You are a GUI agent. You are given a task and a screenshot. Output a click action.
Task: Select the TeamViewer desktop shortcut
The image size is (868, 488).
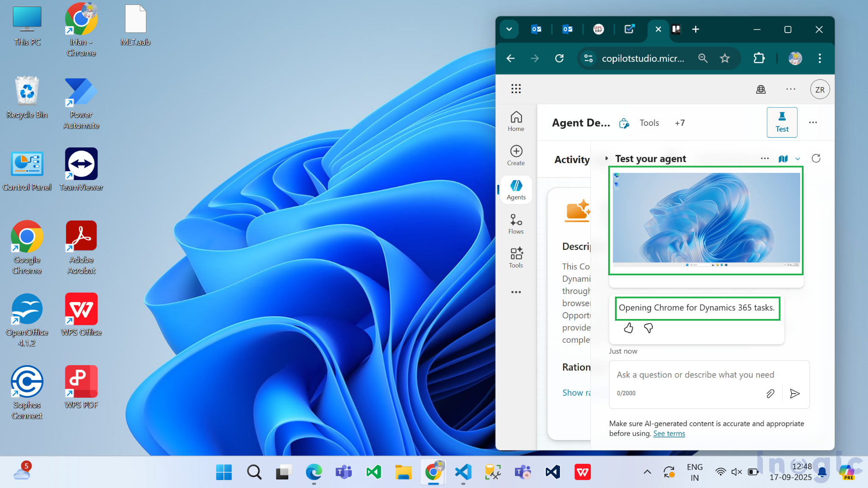pos(81,169)
